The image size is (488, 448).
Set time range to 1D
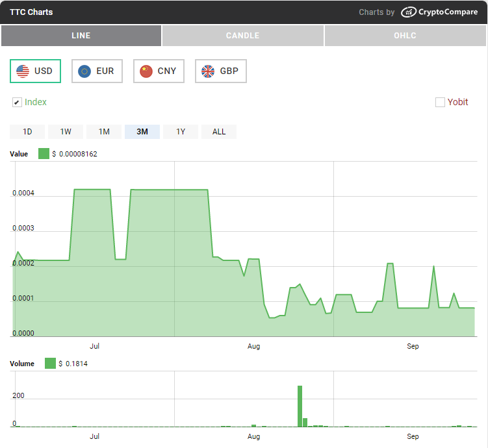[27, 132]
